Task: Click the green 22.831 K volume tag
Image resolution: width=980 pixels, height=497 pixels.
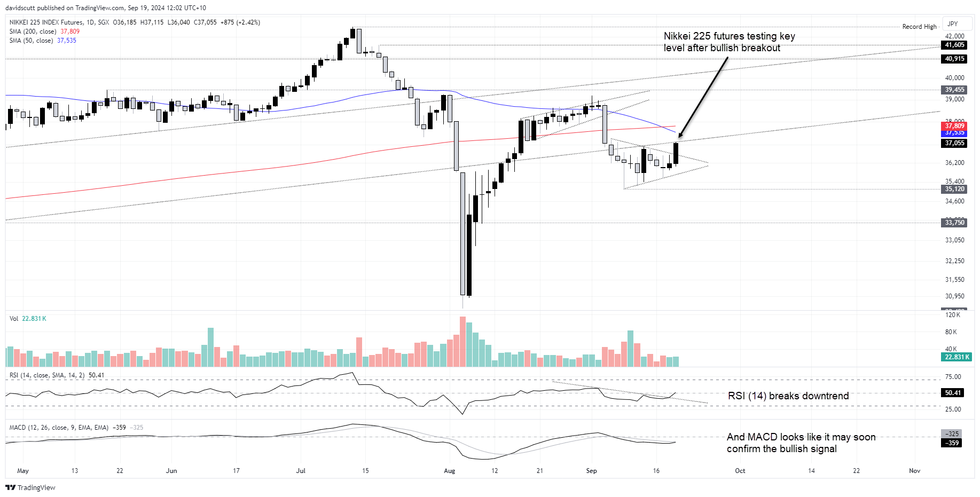Action: pos(957,357)
